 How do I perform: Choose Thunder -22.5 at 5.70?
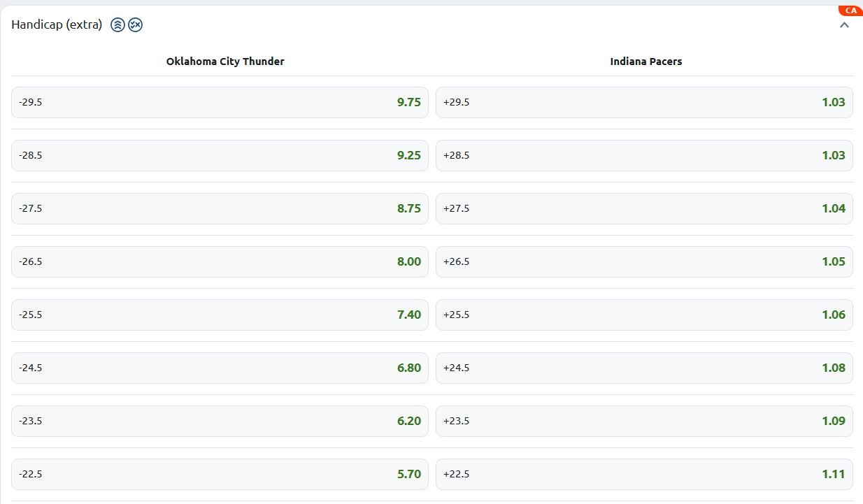coord(220,474)
